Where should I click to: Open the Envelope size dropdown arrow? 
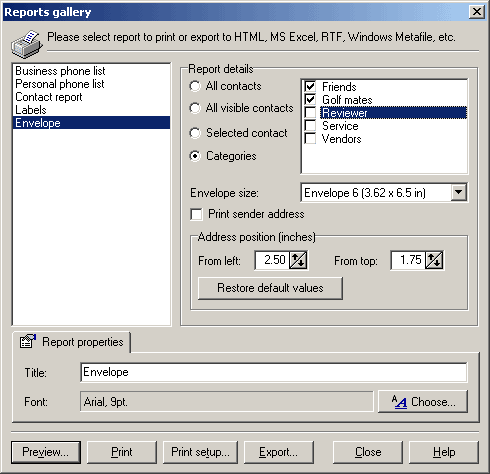459,192
